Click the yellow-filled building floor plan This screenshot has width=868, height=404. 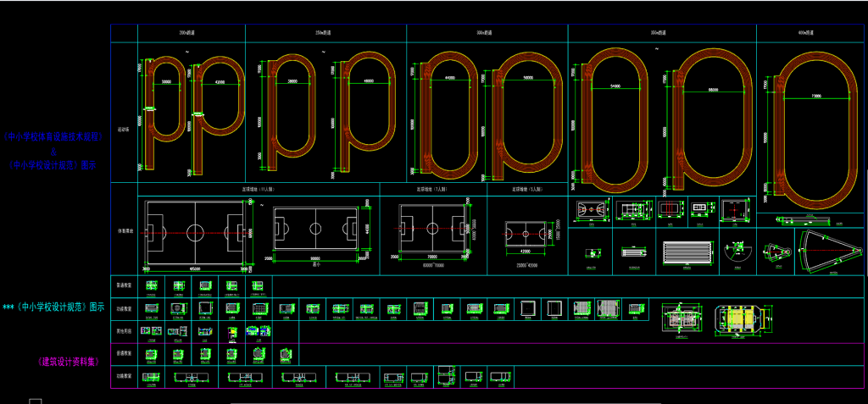742,317
